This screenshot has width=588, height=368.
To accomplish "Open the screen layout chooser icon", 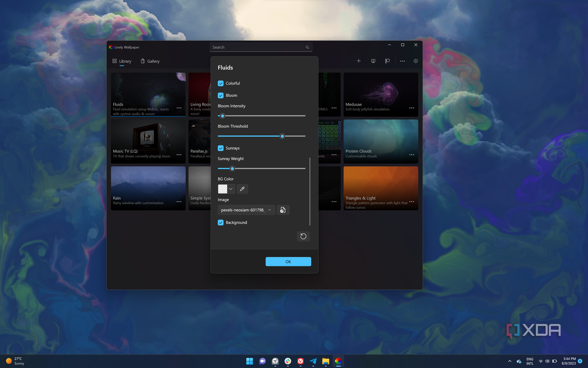I will [373, 61].
